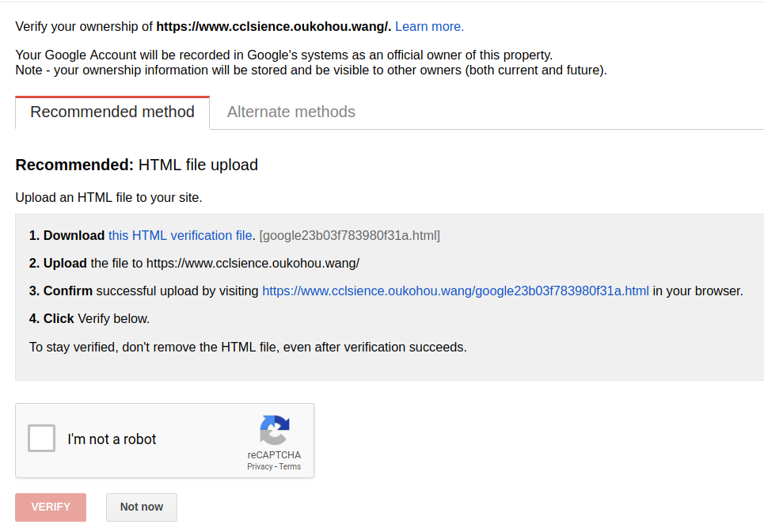Click step 4 Click Verify below line
The height and width of the screenshot is (532, 764).
coord(89,318)
